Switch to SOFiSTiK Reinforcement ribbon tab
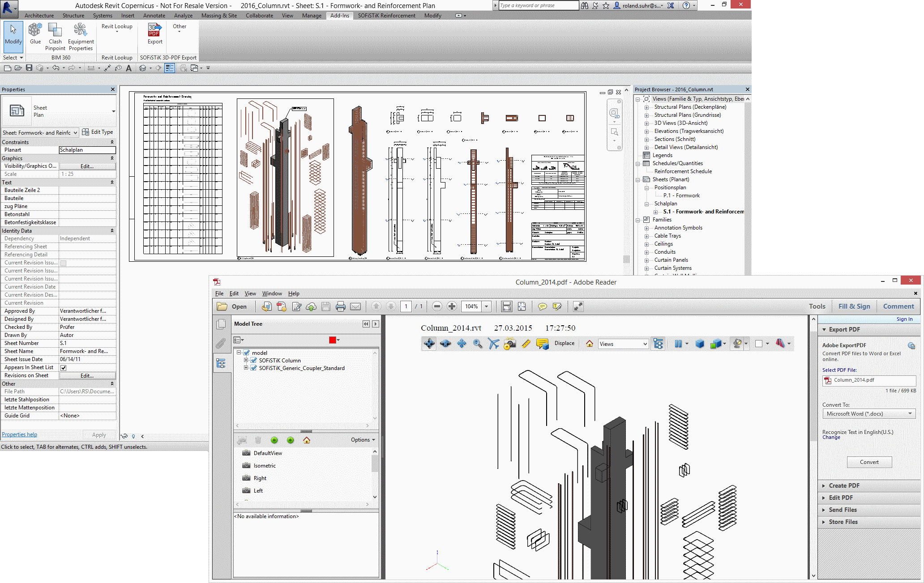Image resolution: width=924 pixels, height=583 pixels. [386, 16]
